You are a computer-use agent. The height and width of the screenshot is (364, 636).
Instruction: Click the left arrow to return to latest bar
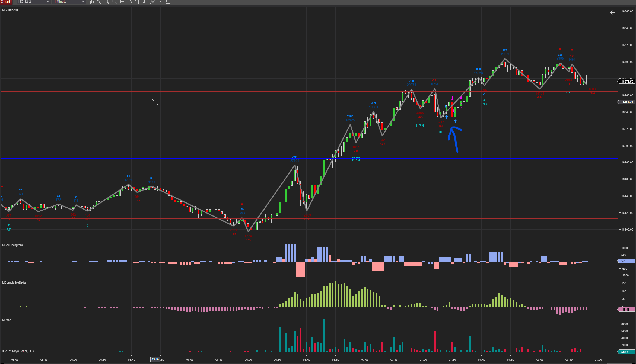tap(613, 12)
